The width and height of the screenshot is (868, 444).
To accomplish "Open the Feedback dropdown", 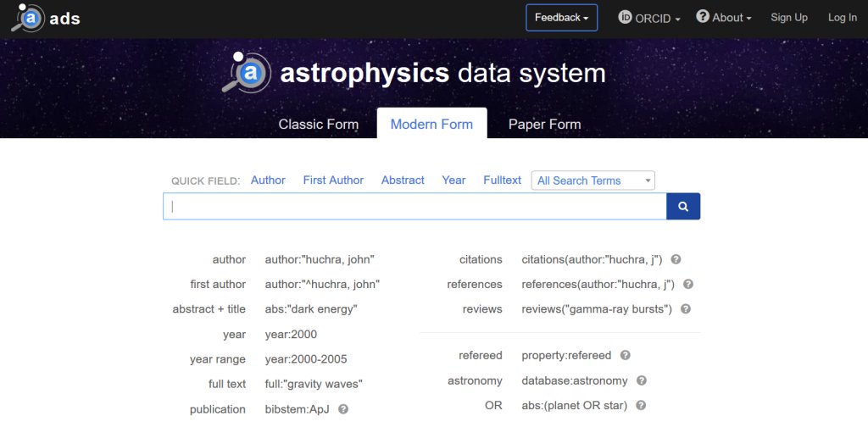I will tap(561, 18).
